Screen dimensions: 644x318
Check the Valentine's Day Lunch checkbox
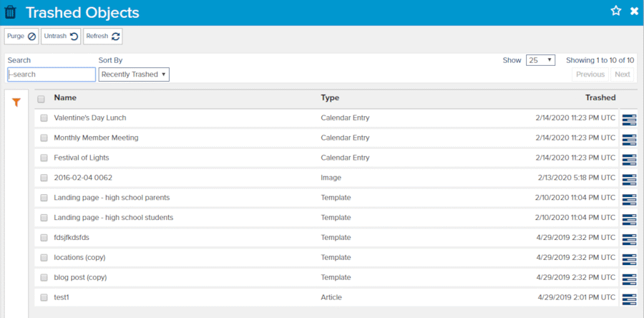click(44, 118)
